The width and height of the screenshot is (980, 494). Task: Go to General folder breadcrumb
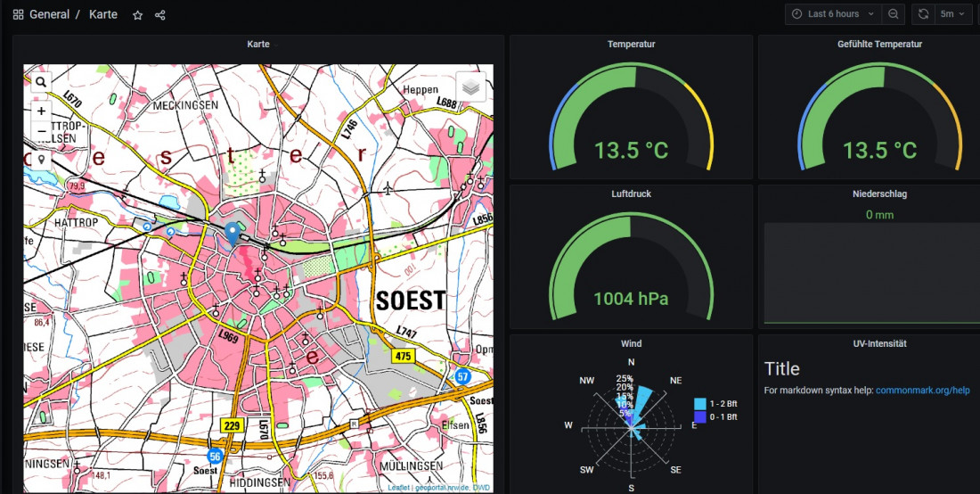point(49,15)
